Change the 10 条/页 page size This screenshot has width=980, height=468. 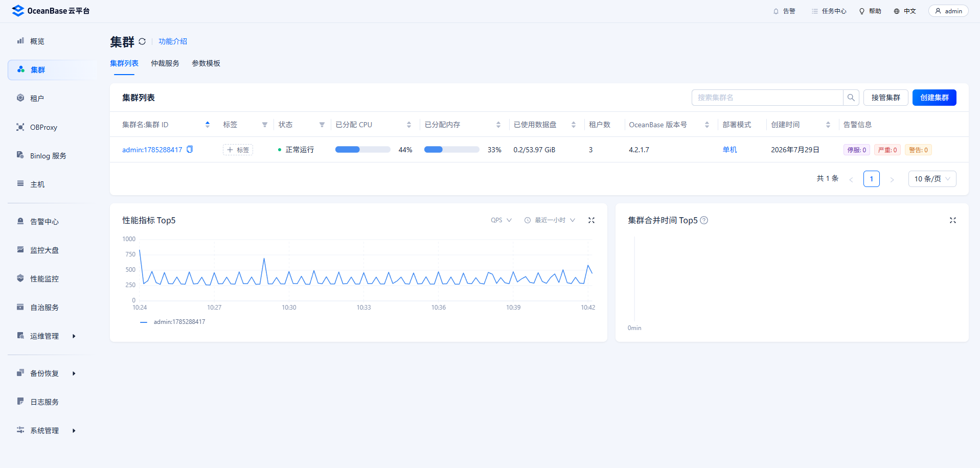point(932,179)
